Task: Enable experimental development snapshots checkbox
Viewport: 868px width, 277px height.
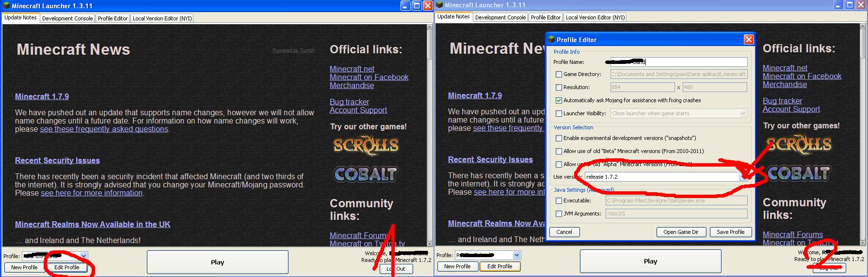Action: [559, 138]
